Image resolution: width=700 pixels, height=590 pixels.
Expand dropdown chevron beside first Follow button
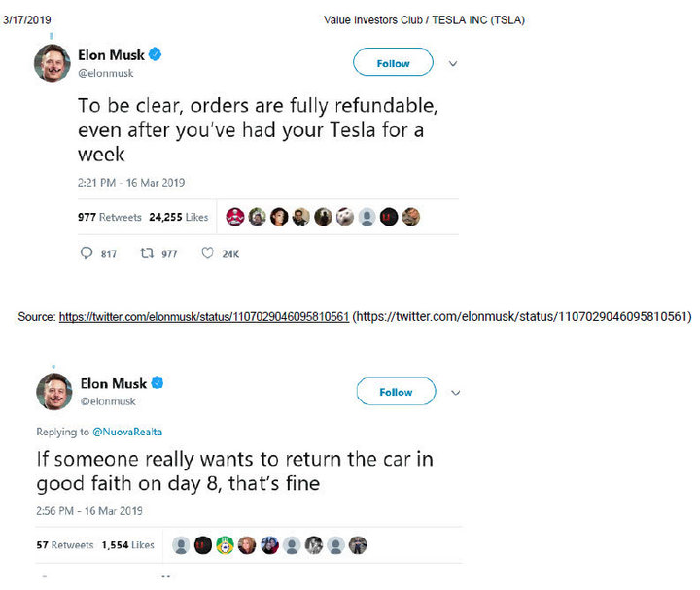452,64
